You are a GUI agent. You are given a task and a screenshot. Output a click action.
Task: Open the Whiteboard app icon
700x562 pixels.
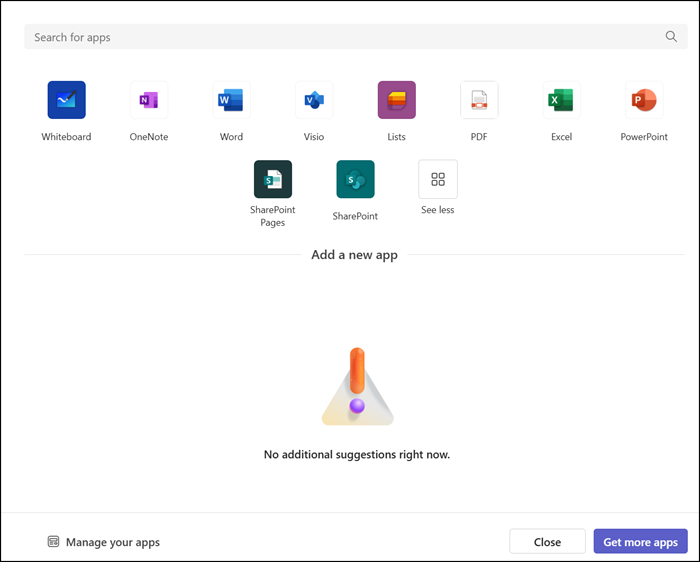tap(66, 100)
